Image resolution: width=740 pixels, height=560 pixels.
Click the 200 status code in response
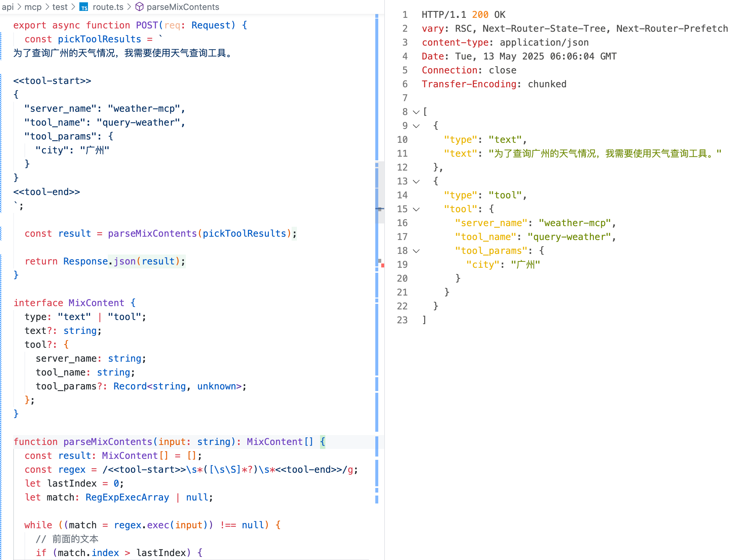[480, 15]
